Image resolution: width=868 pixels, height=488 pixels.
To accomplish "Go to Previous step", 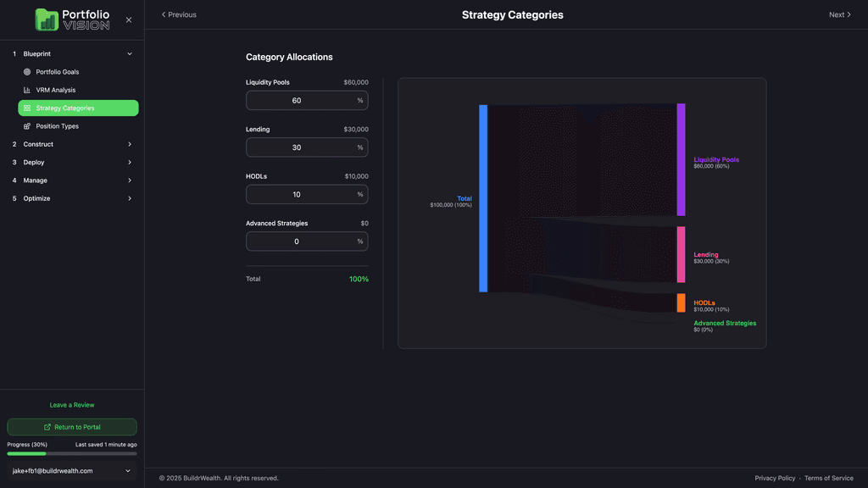I will 179,15.
